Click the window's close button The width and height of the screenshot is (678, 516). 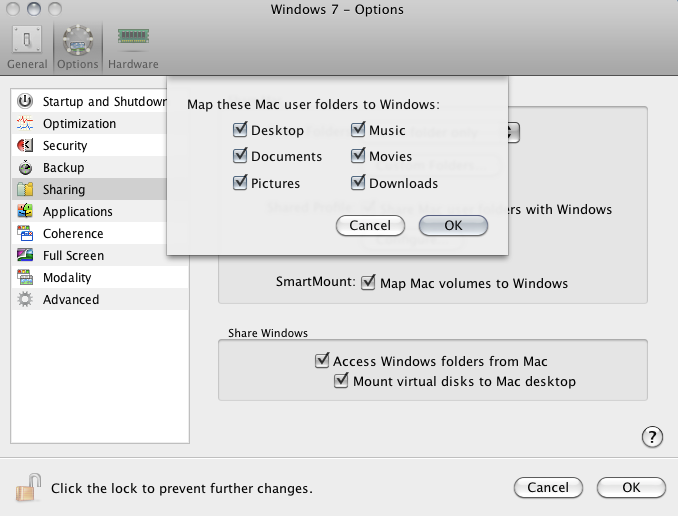point(13,9)
